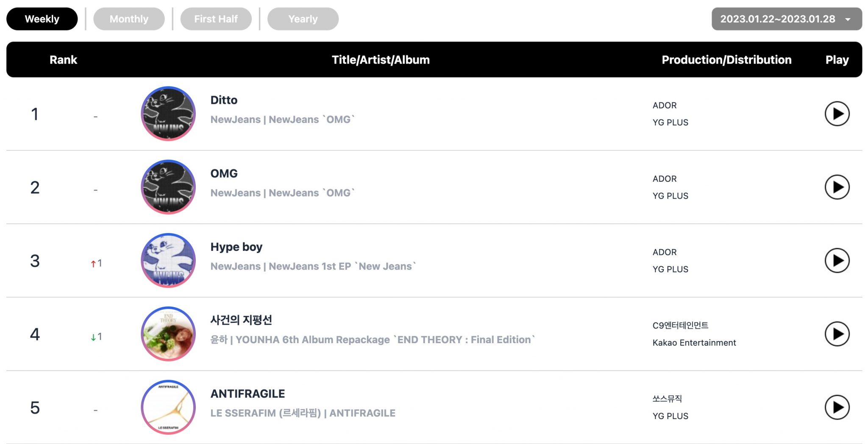Image resolution: width=868 pixels, height=444 pixels.
Task: Expand the 2023.01.22~2023.01.28 date dropdown
Action: click(786, 19)
